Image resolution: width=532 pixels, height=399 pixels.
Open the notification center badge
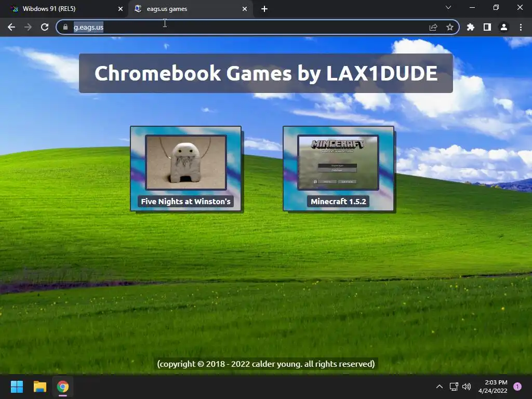(517, 387)
